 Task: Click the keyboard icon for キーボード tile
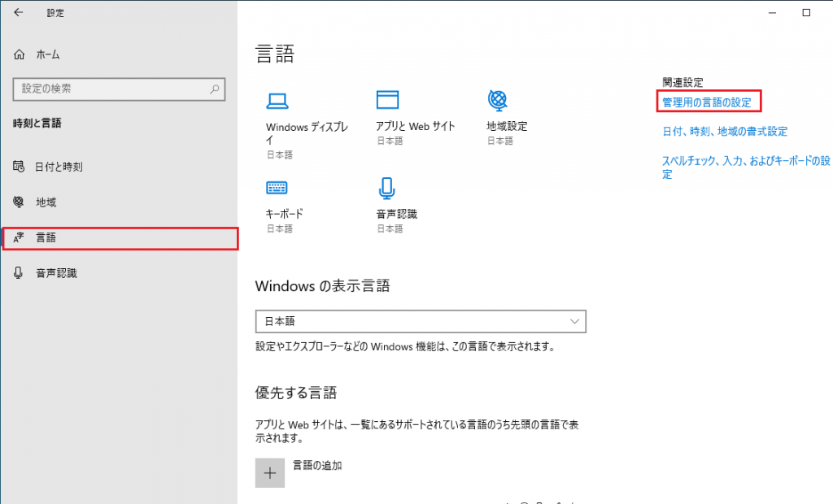[x=277, y=188]
